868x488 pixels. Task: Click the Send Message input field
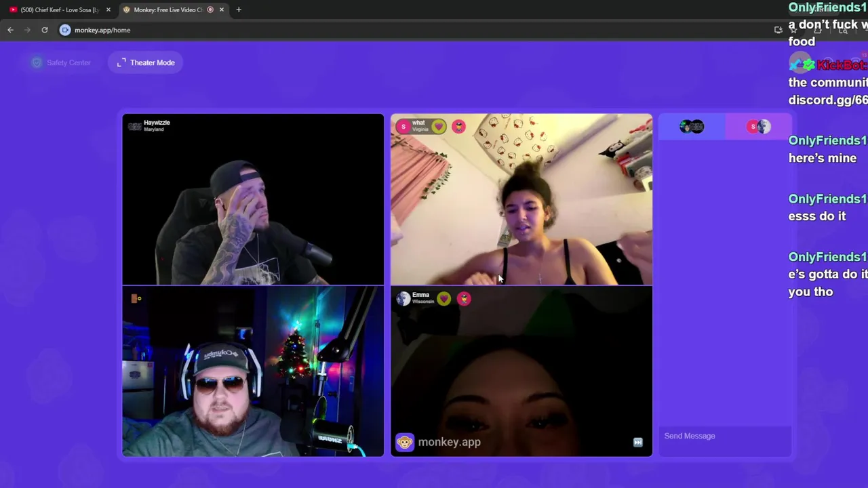click(x=724, y=436)
